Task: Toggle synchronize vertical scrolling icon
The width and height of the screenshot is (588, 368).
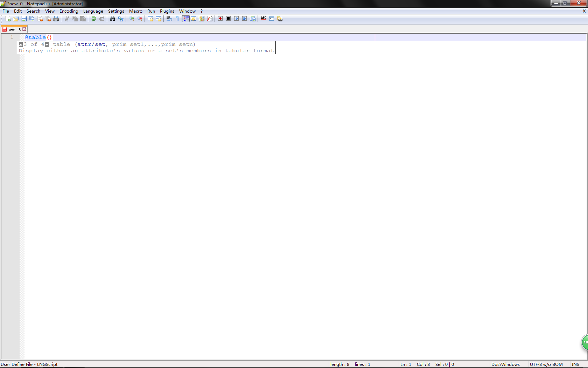Action: 150,19
